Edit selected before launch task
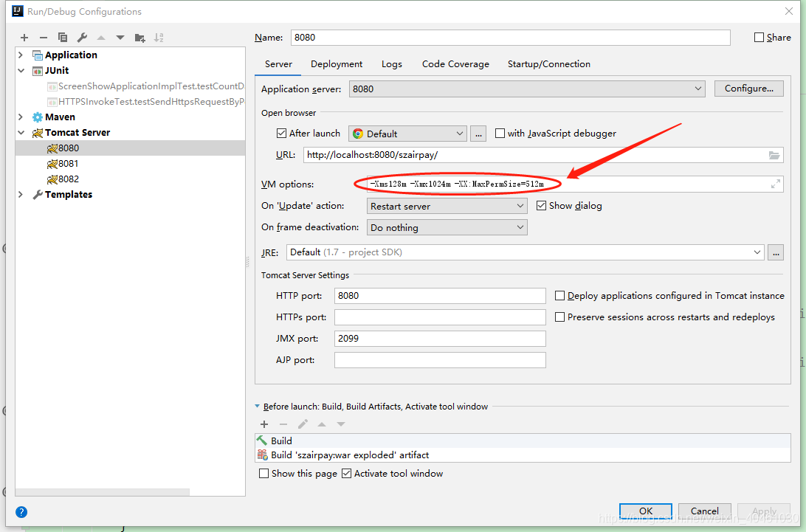This screenshot has height=532, width=806. point(303,424)
